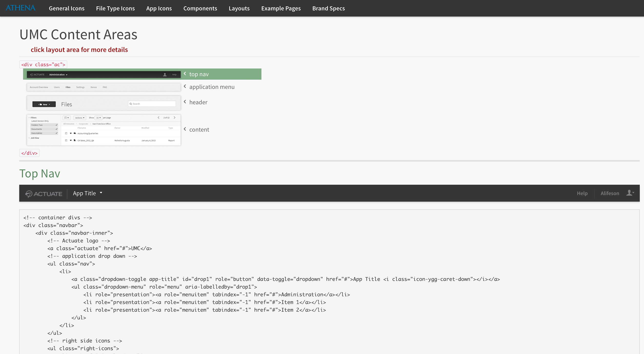Open the Components menu item

(200, 8)
